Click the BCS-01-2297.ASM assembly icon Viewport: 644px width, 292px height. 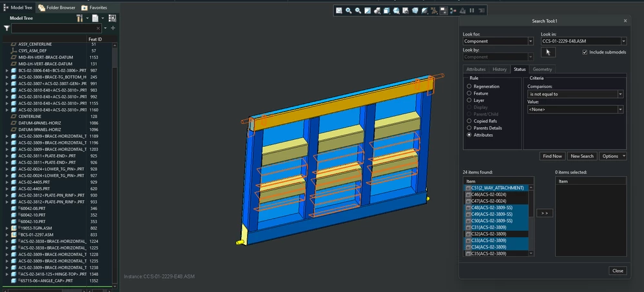click(14, 235)
